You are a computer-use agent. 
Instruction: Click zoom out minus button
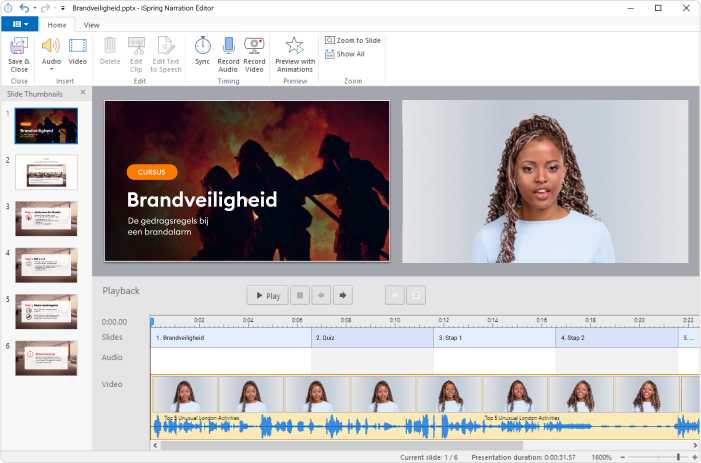(x=623, y=457)
